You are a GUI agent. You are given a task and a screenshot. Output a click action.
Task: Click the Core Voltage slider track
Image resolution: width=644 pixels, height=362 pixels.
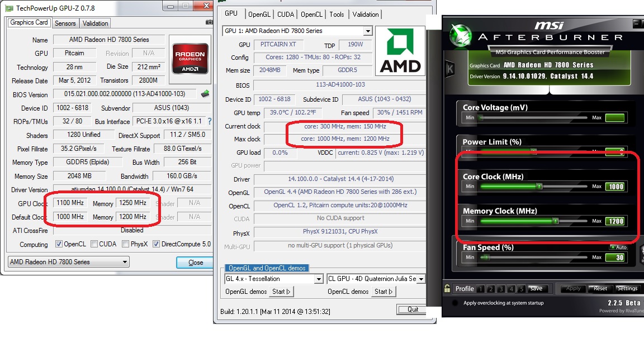[x=533, y=118]
